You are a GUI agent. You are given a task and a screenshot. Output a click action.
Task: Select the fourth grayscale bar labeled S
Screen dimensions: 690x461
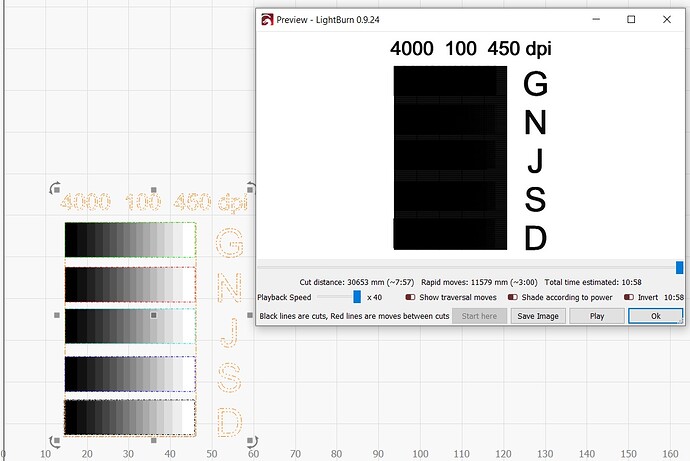[130, 374]
